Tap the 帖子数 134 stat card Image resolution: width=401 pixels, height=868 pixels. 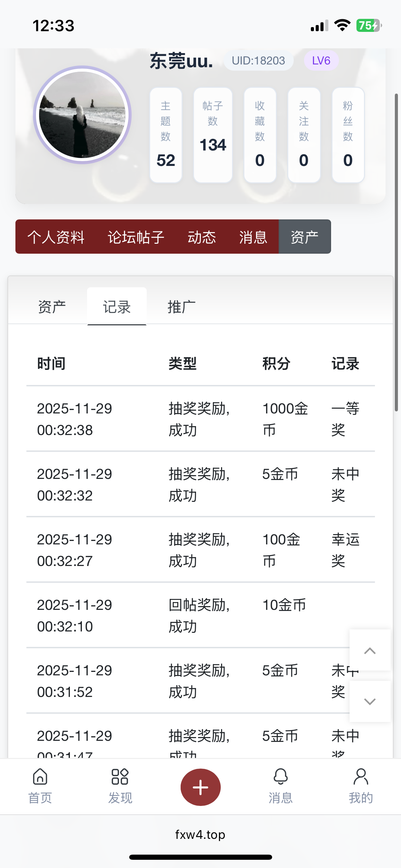[x=213, y=135]
